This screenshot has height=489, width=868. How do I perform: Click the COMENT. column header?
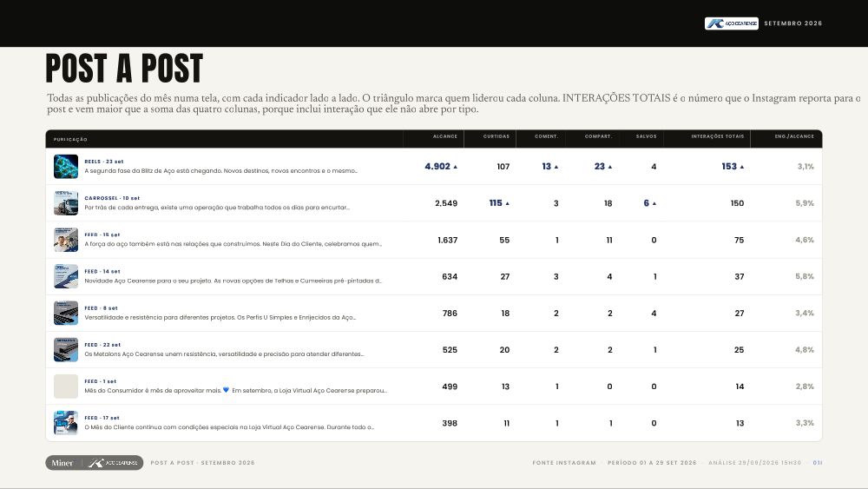(x=546, y=136)
